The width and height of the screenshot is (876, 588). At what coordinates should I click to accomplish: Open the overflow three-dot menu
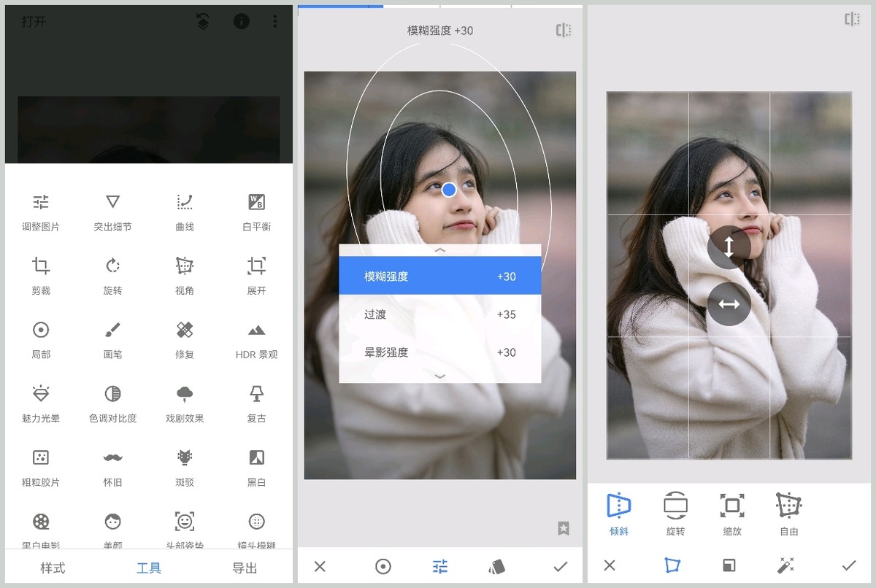point(275,21)
